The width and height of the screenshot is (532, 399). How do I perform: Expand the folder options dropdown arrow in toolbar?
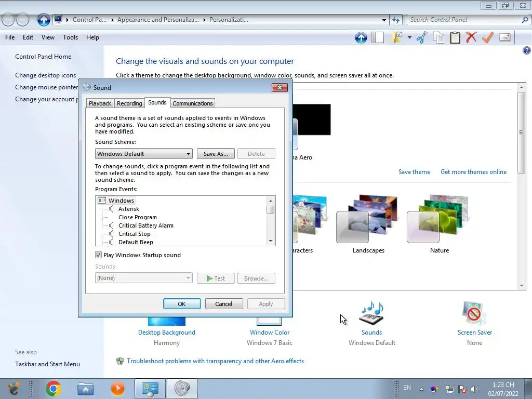[x=409, y=37]
